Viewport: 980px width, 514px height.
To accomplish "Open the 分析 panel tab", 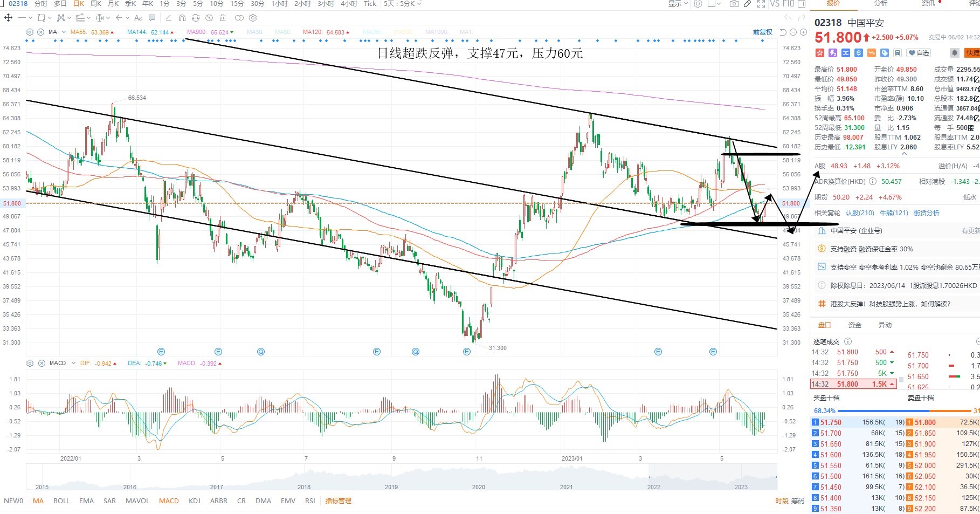I will [881, 3].
